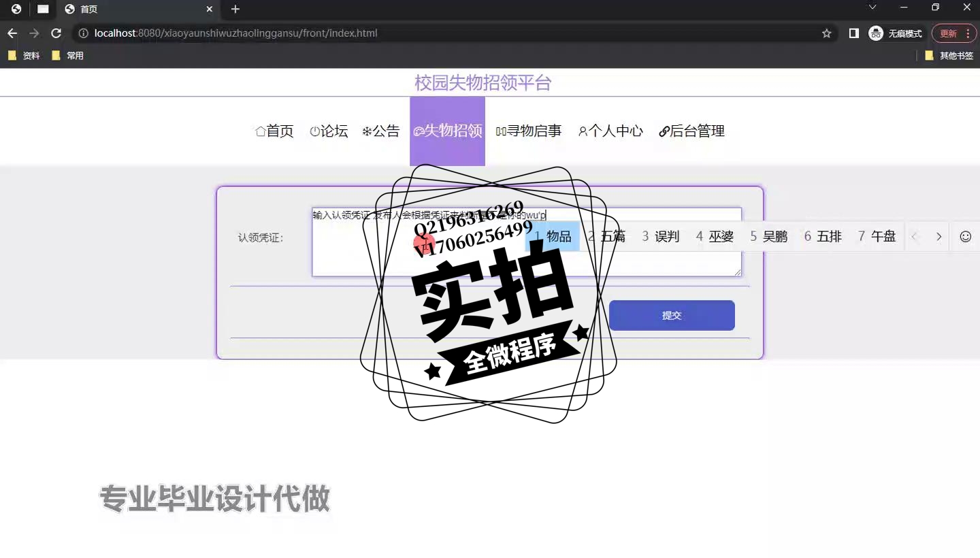Screen dimensions: 980x558
Task: Show next IME candidates page arrow
Action: tap(938, 237)
